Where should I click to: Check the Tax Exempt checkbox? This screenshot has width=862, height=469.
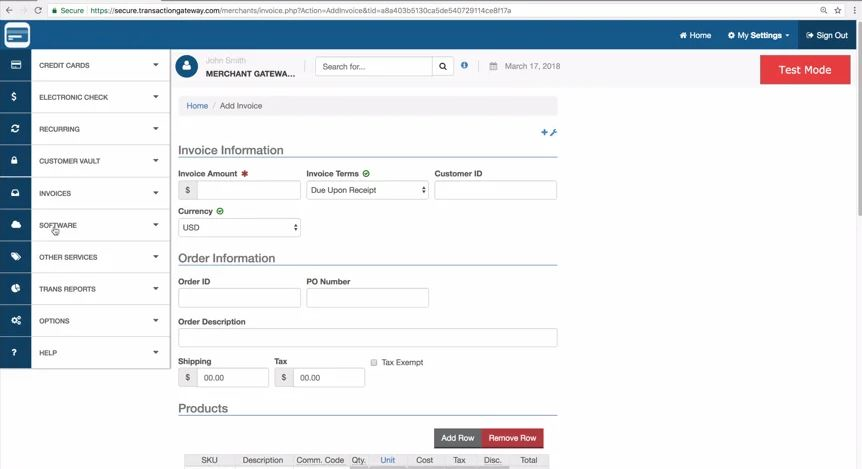click(374, 363)
